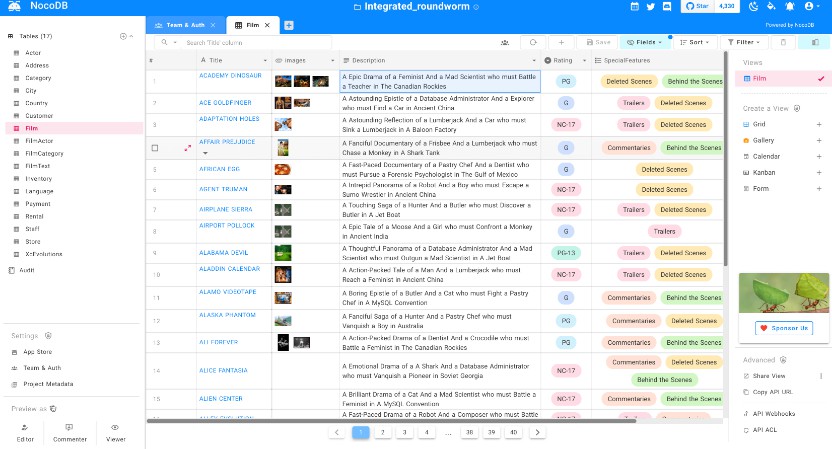
Task: Check the row 4 checkbox
Action: pyautogui.click(x=154, y=147)
